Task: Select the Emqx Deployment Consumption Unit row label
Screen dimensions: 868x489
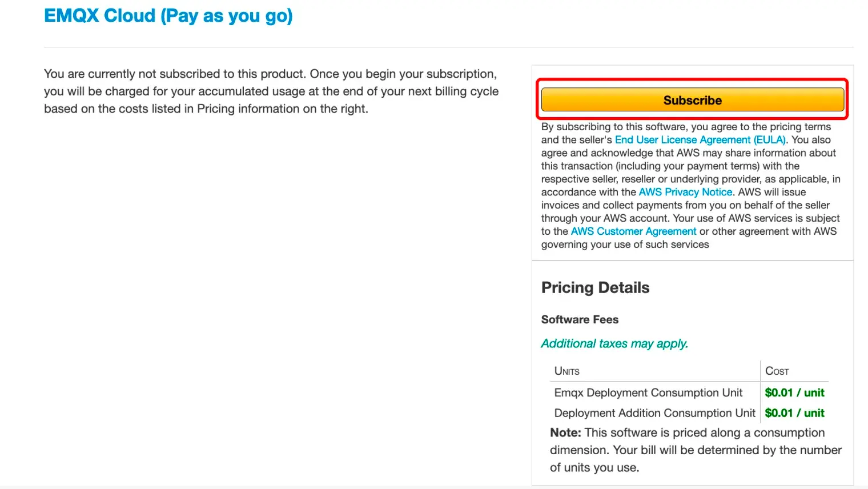Action: tap(648, 393)
